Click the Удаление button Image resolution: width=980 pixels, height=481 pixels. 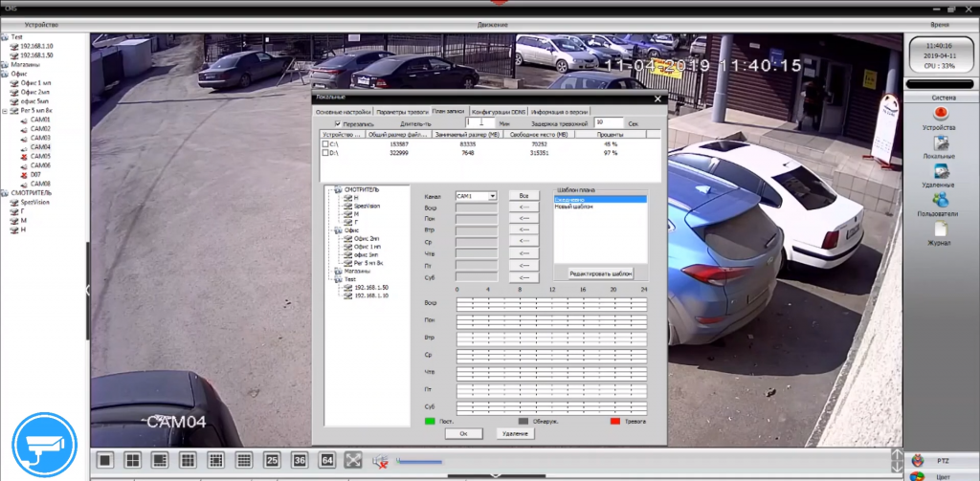point(516,433)
